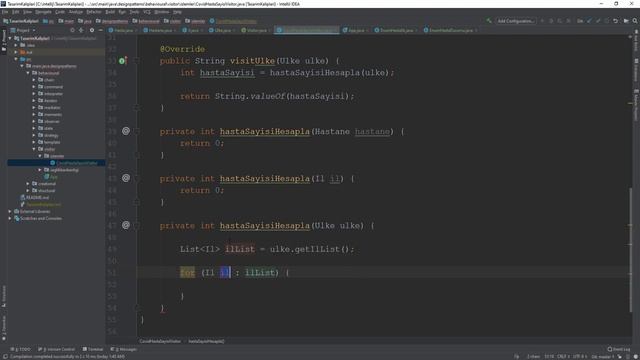
Task: Open the Event Log
Action: click(619, 349)
